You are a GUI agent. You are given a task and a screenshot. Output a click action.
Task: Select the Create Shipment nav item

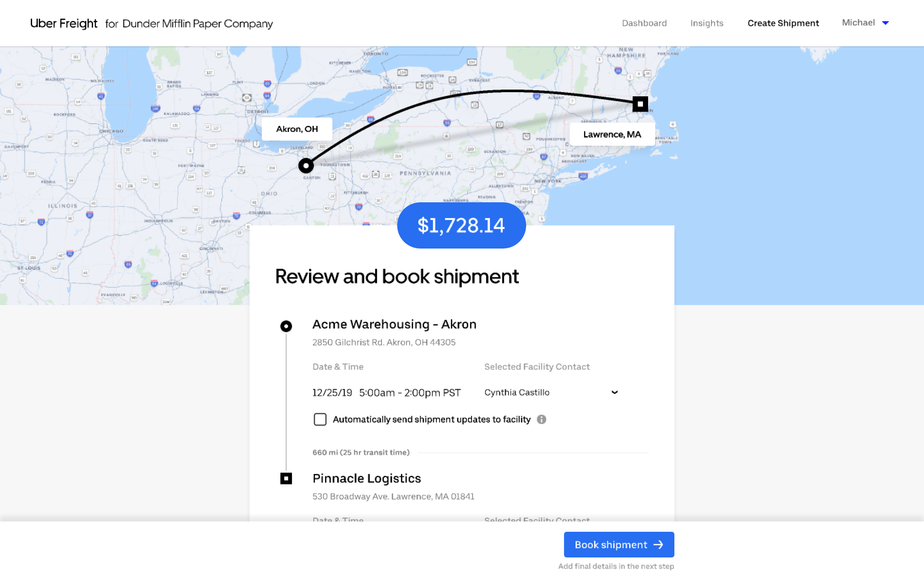[x=783, y=23]
